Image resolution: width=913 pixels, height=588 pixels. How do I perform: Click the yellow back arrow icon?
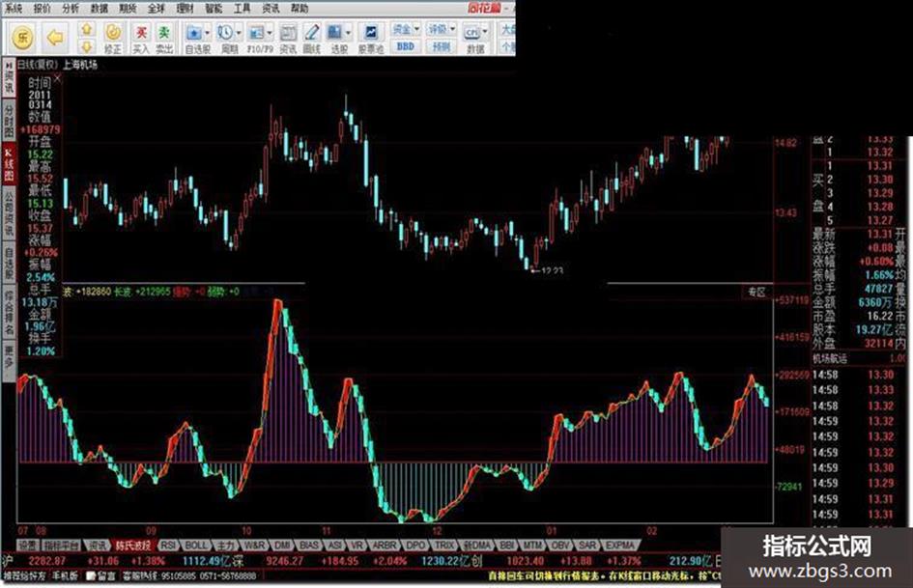[55, 38]
